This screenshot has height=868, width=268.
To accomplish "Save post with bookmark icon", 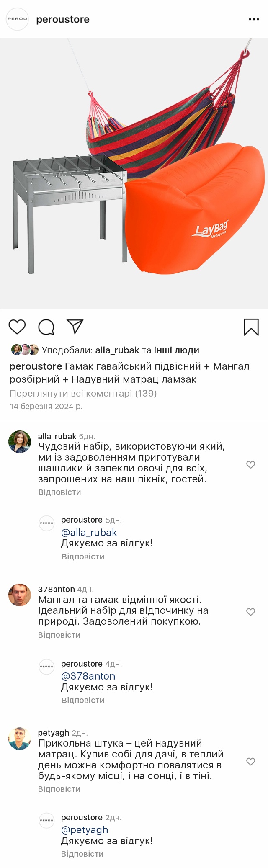I will click(251, 327).
